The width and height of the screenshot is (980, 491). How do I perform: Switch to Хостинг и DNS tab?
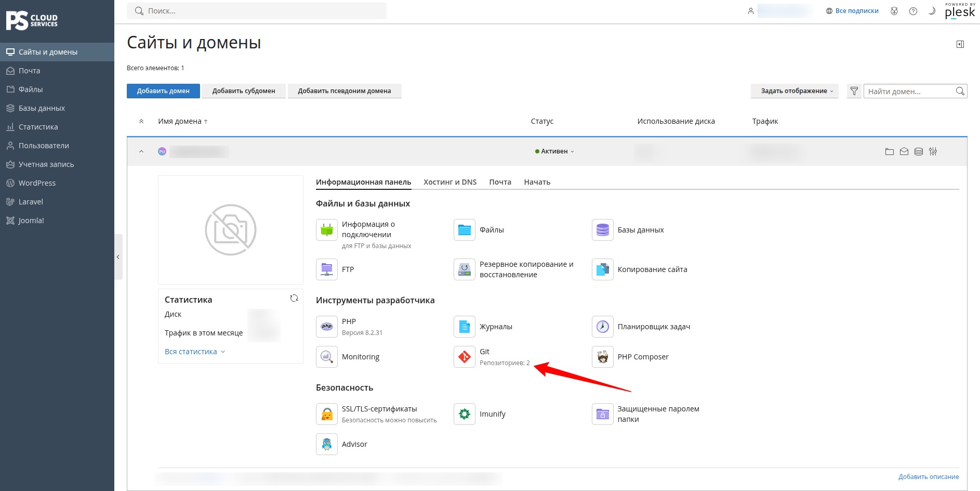(450, 182)
